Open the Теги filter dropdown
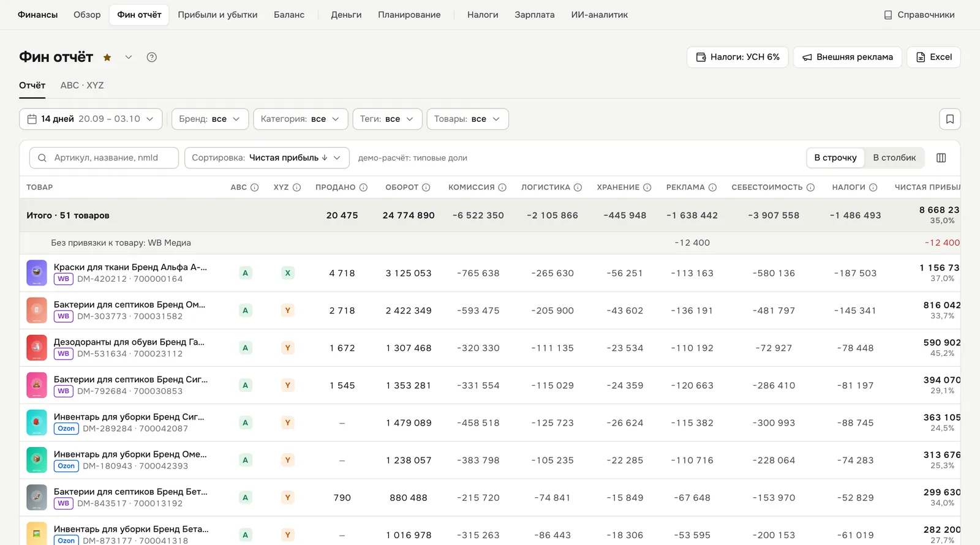This screenshot has width=980, height=545. 387,119
